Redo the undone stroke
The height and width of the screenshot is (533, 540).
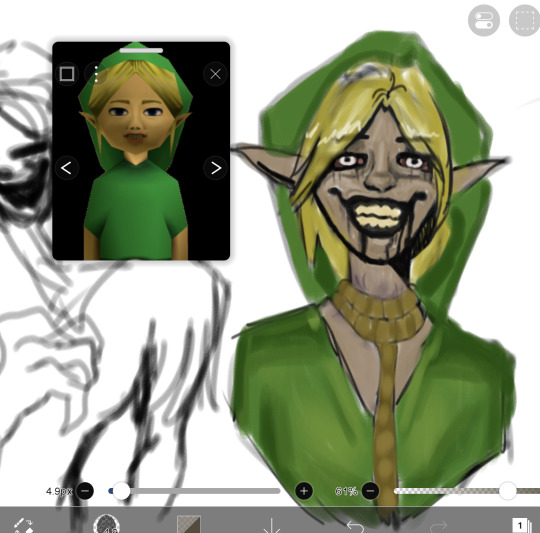(438, 526)
